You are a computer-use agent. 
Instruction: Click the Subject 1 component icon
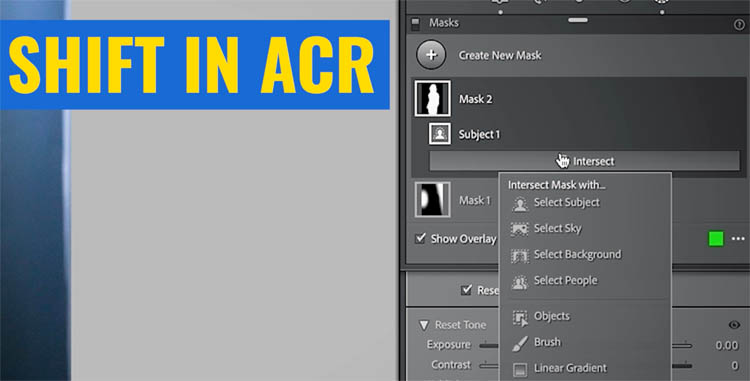tap(440, 134)
